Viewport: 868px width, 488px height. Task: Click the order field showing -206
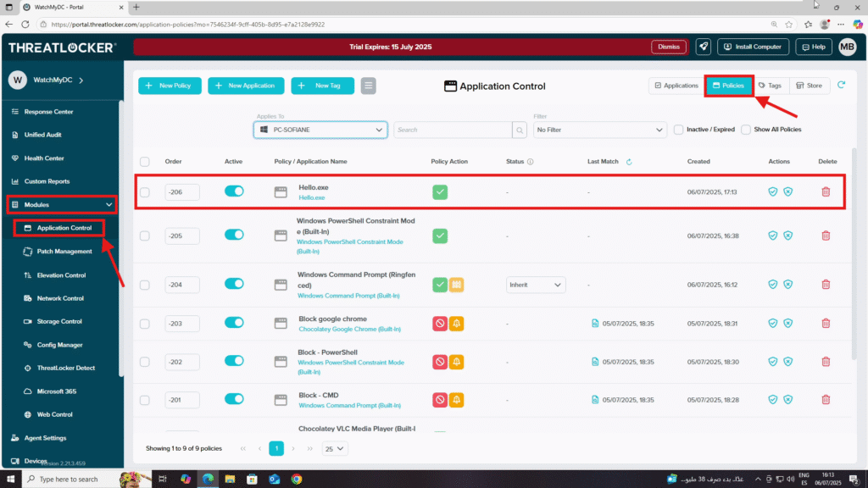[x=182, y=192]
